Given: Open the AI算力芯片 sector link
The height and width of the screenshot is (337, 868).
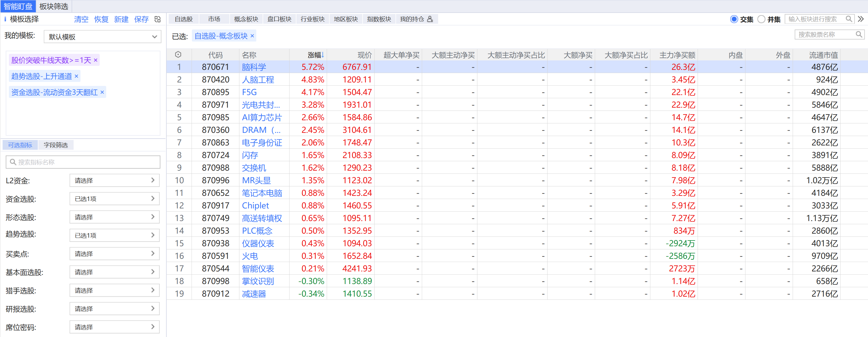Looking at the screenshot, I should 262,117.
